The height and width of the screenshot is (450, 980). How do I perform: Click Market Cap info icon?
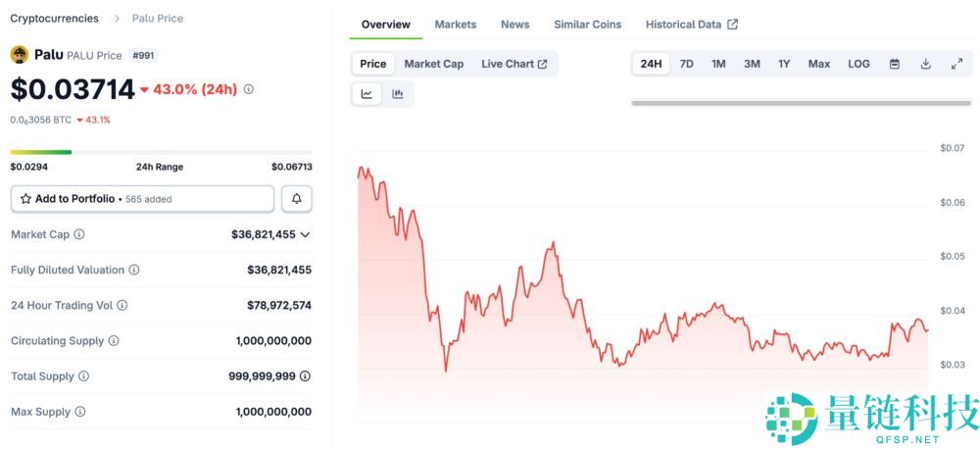79,234
